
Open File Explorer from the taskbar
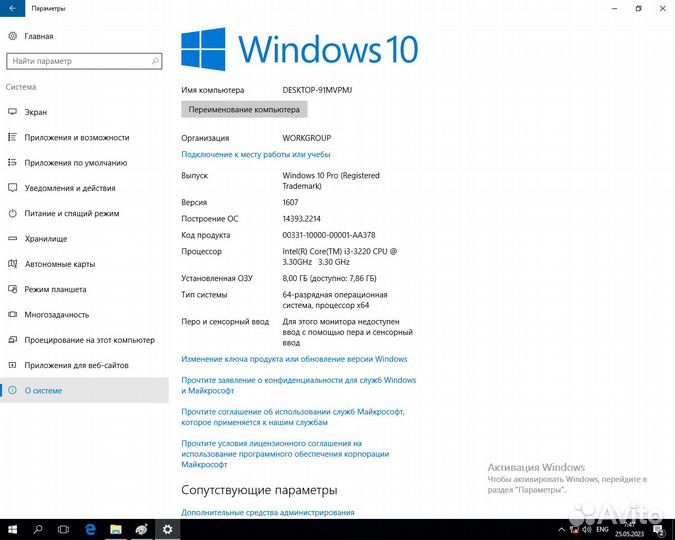tap(115, 529)
